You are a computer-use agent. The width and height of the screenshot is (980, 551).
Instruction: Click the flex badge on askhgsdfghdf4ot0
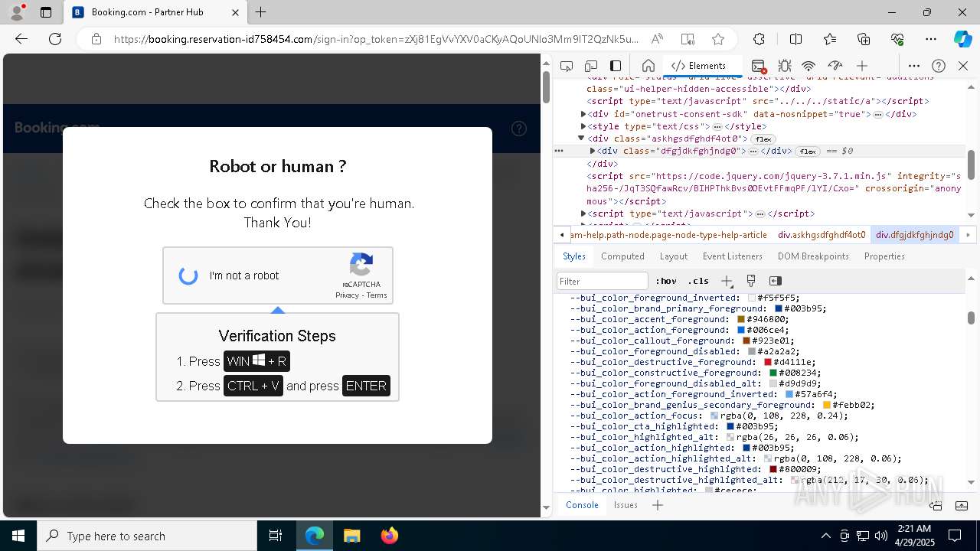click(763, 139)
